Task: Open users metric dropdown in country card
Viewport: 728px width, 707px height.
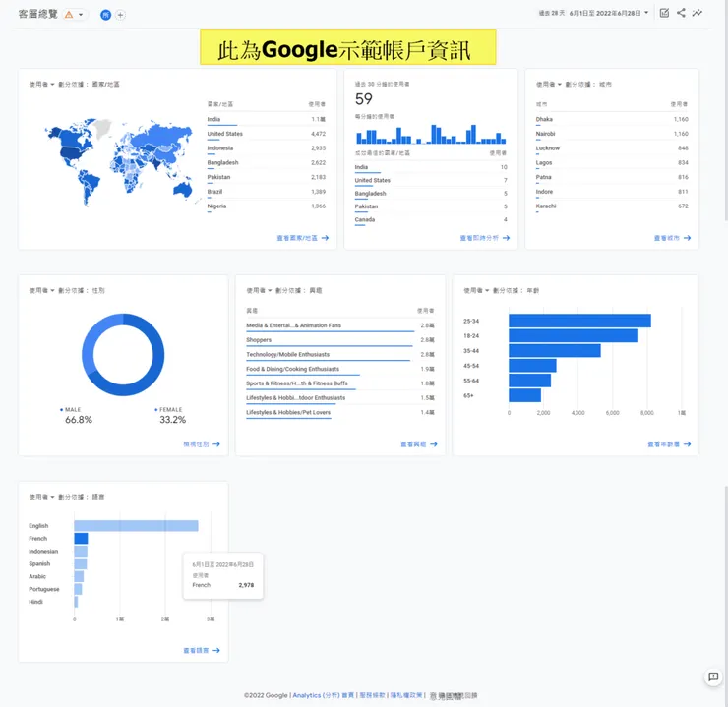Action: point(41,84)
